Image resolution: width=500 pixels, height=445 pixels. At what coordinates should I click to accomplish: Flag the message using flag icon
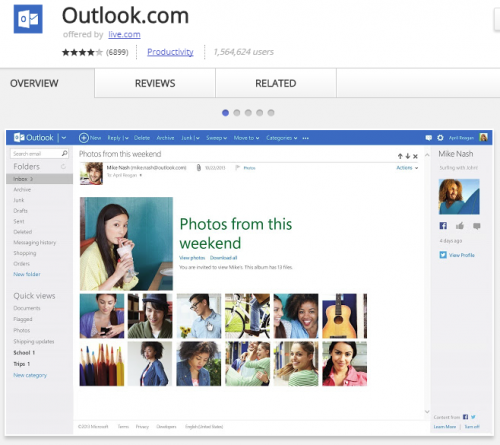237,168
